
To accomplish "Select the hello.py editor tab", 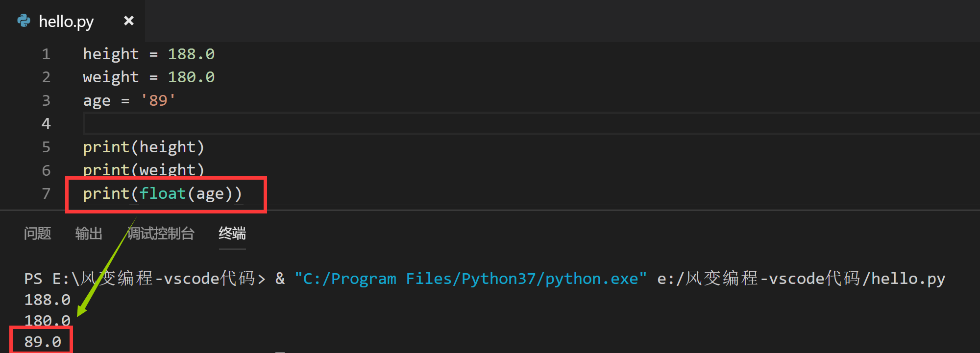I will click(73, 21).
